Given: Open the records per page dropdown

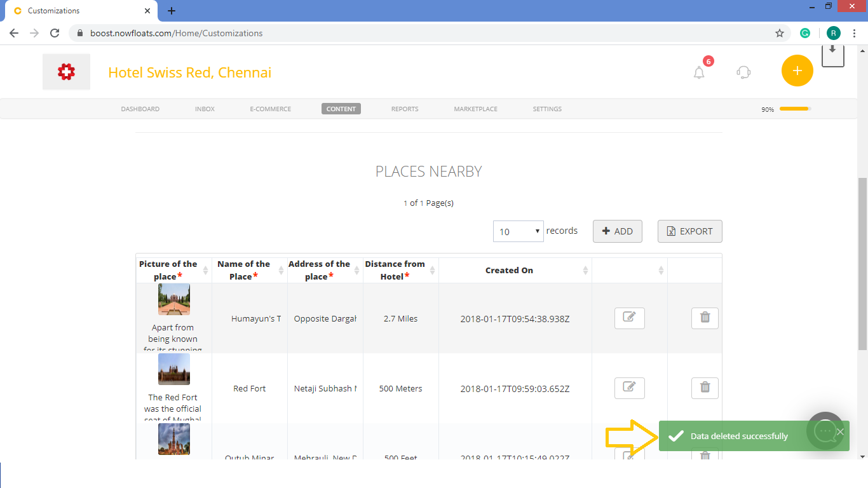Looking at the screenshot, I should (519, 231).
